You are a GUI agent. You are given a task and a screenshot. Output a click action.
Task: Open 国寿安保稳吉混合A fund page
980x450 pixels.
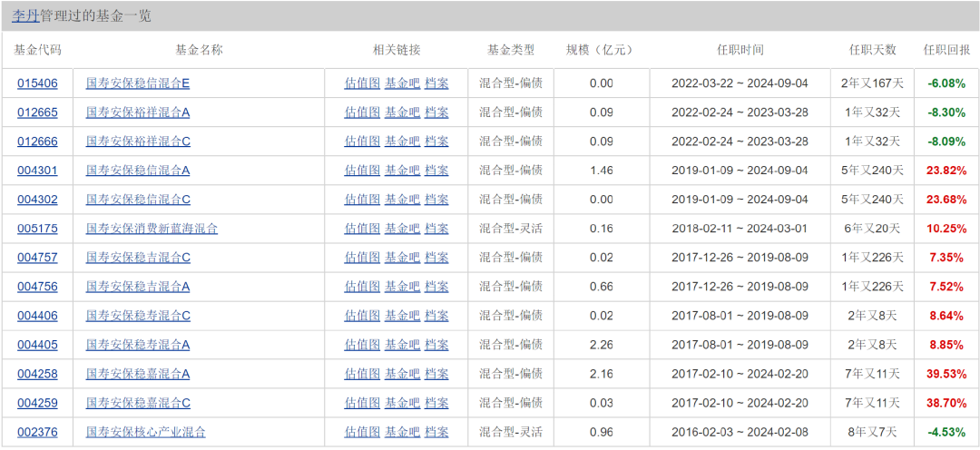pyautogui.click(x=138, y=287)
